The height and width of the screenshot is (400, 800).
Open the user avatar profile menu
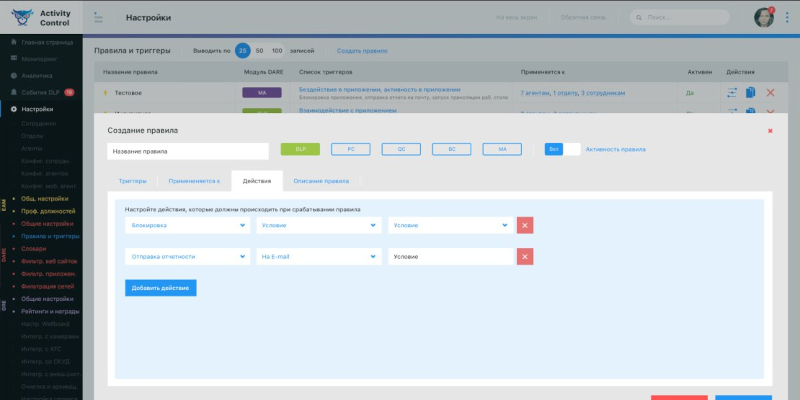coord(764,17)
